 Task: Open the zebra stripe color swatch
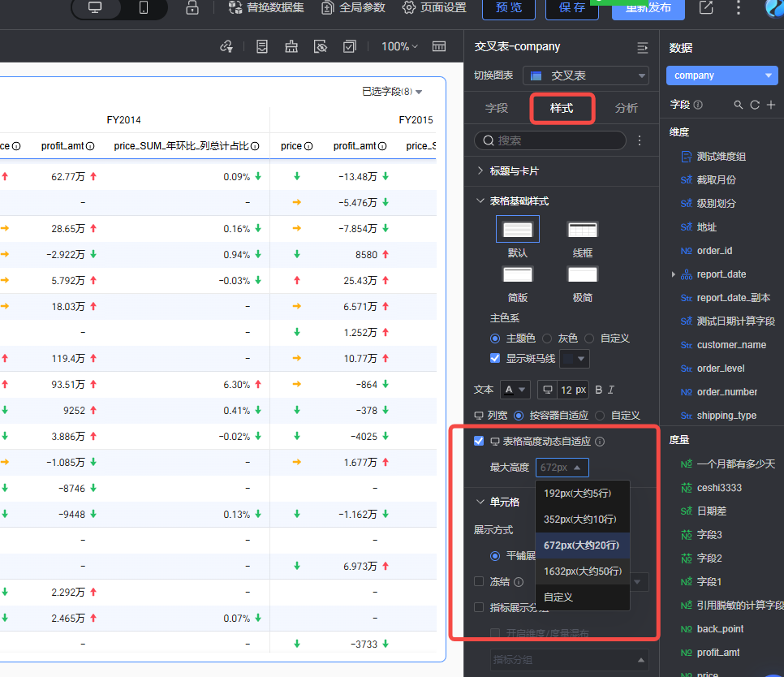point(575,358)
